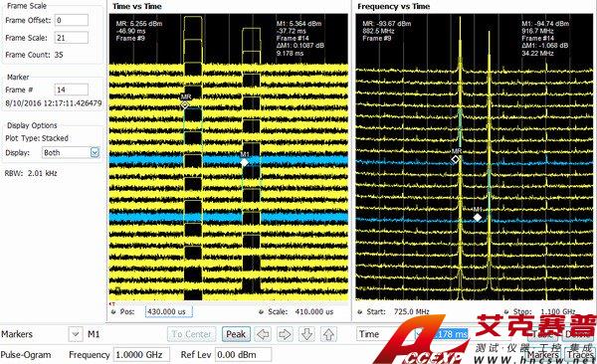
Task: Click the Pos value field 430.000 us
Action: (169, 311)
